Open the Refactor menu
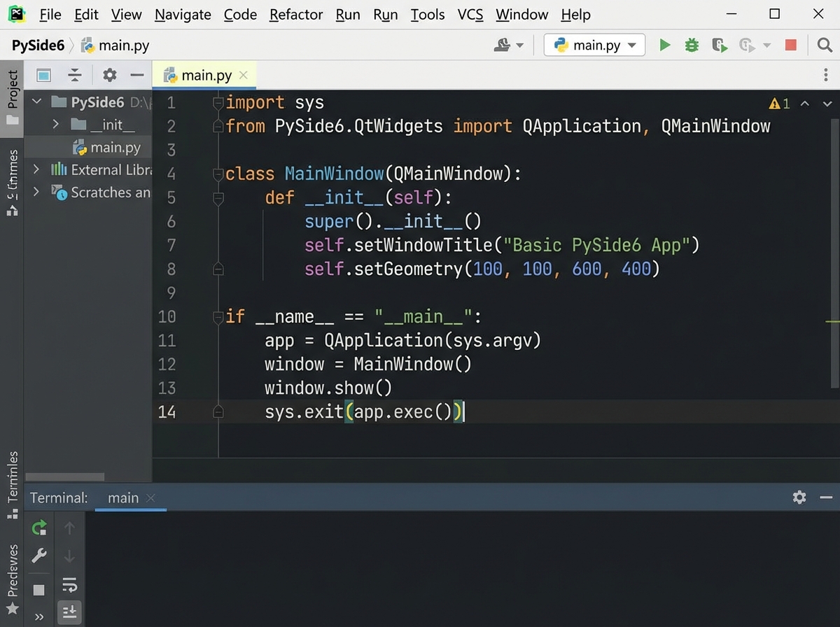Image resolution: width=840 pixels, height=627 pixels. tap(295, 14)
